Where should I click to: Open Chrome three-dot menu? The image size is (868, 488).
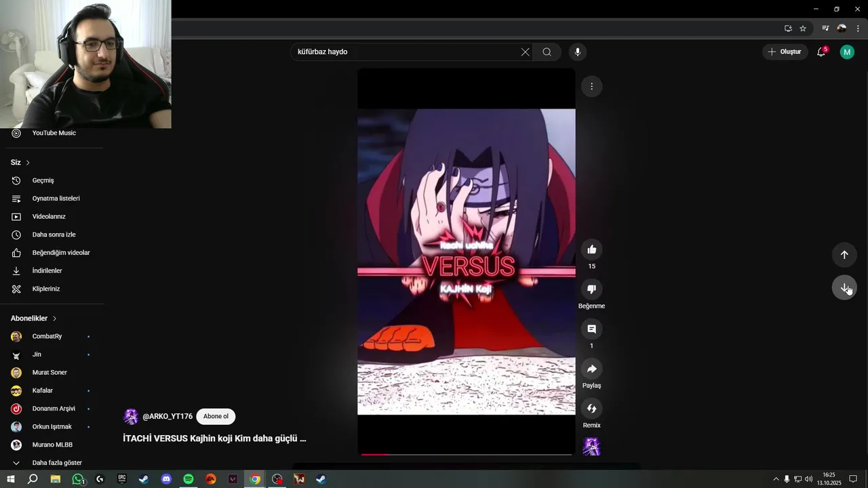point(858,28)
